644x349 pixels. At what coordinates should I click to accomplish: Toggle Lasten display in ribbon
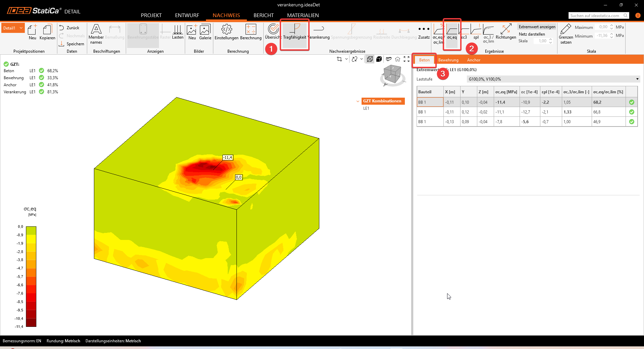click(177, 32)
